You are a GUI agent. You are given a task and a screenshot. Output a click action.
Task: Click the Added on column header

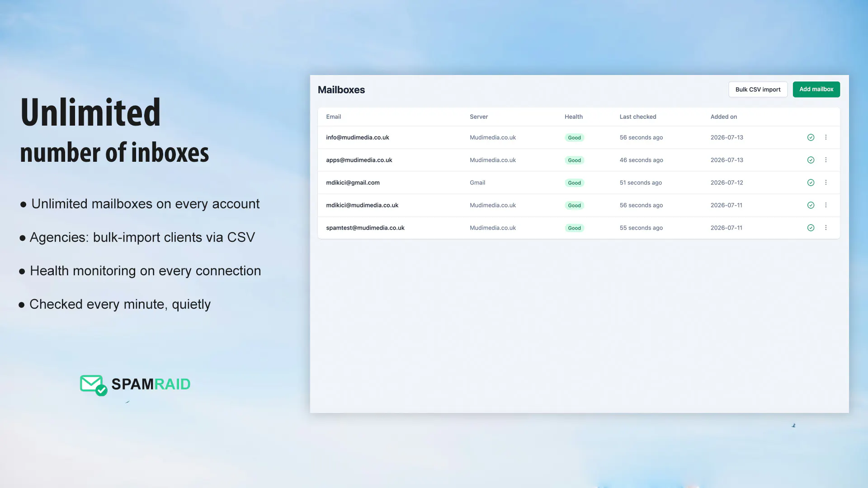coord(724,117)
